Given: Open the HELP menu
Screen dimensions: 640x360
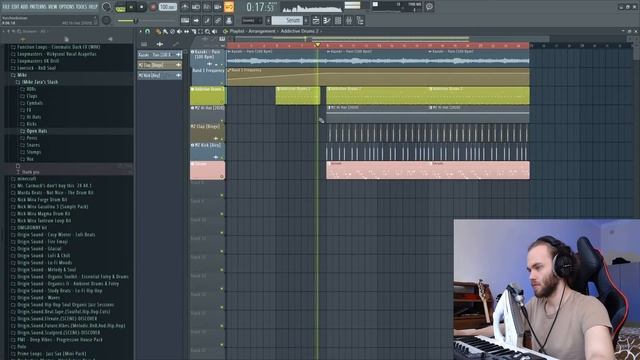Looking at the screenshot, I should (93, 7).
